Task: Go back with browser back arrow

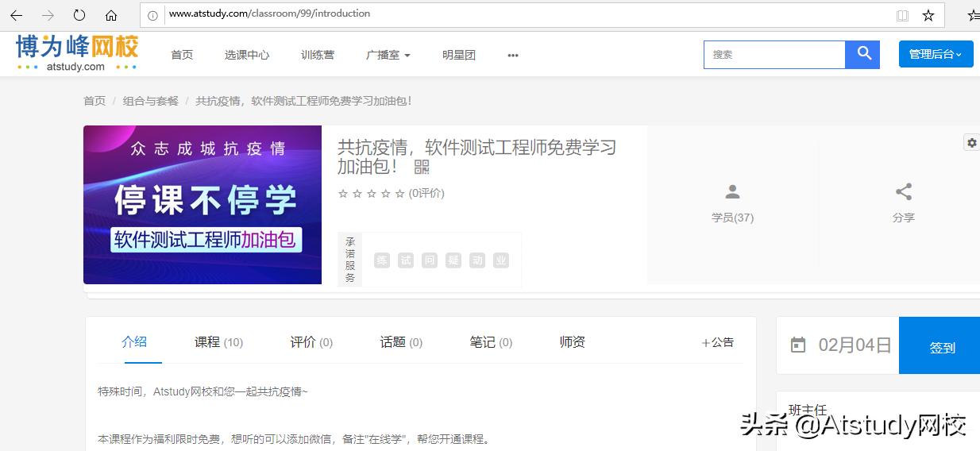Action: 16,15
